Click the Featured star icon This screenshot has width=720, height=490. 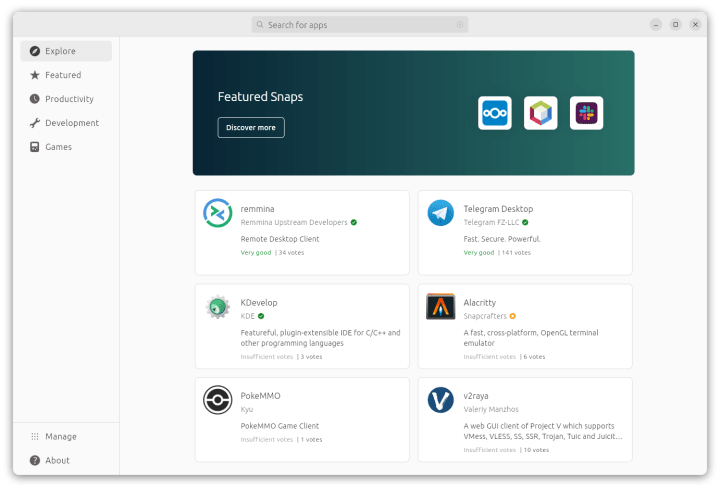(35, 75)
